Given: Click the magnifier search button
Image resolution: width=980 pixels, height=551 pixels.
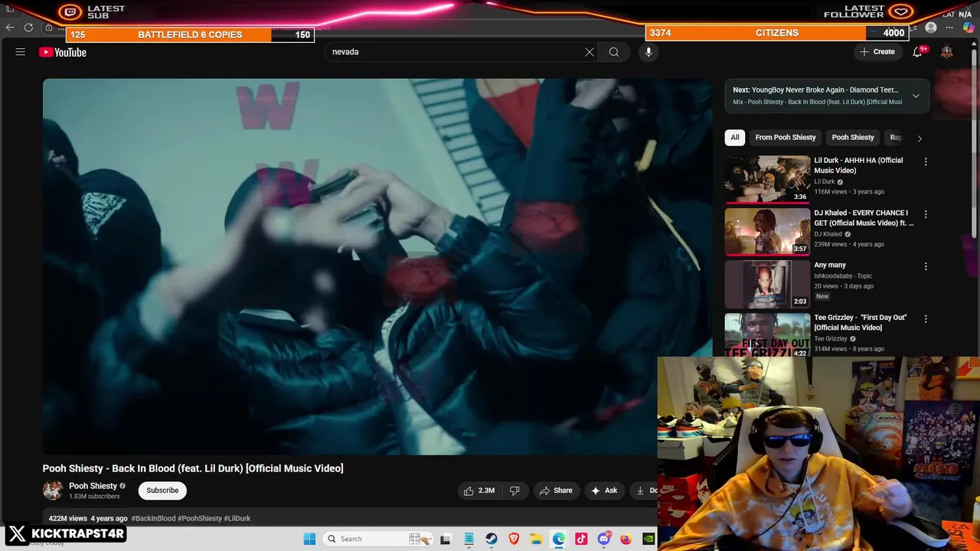Looking at the screenshot, I should point(614,52).
